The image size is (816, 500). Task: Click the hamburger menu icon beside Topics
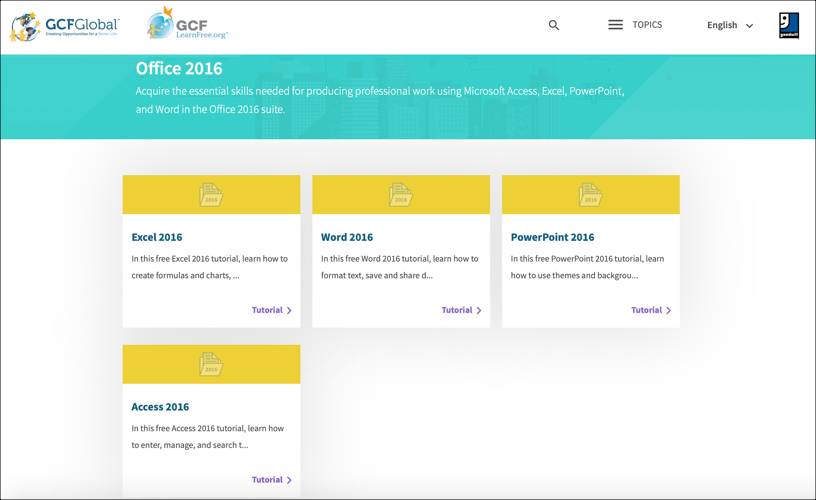tap(615, 24)
